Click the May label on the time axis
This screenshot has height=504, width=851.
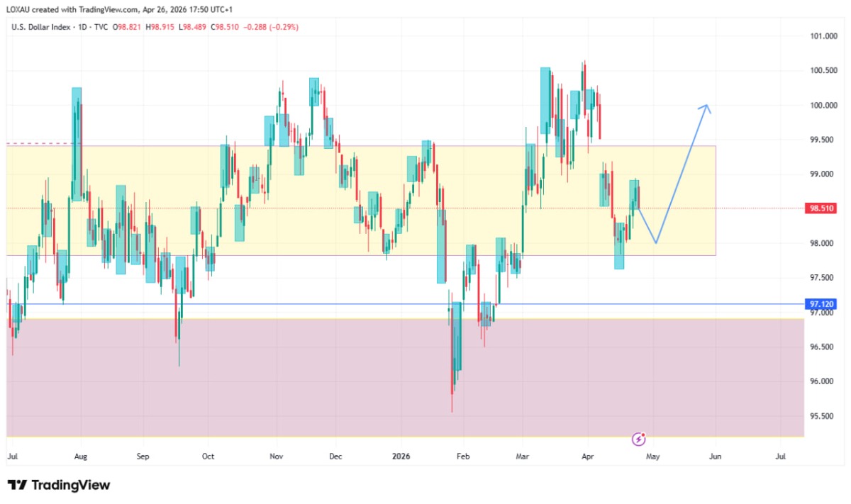coord(652,457)
